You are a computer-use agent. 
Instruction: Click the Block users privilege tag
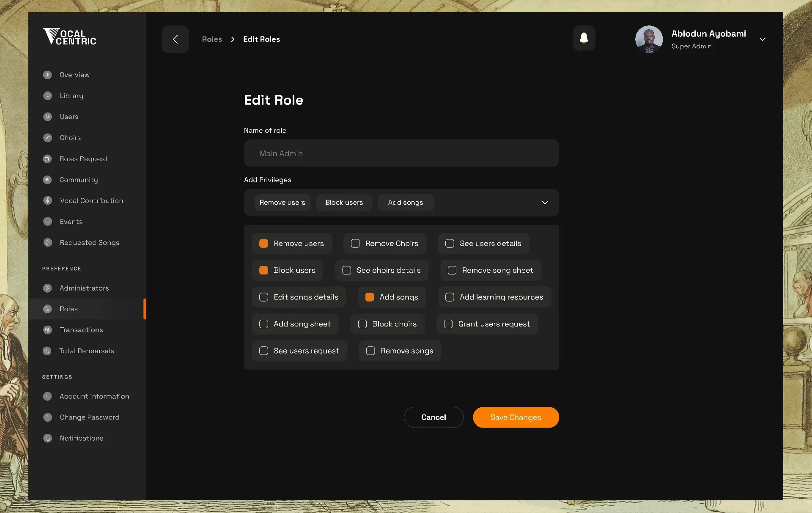(344, 203)
